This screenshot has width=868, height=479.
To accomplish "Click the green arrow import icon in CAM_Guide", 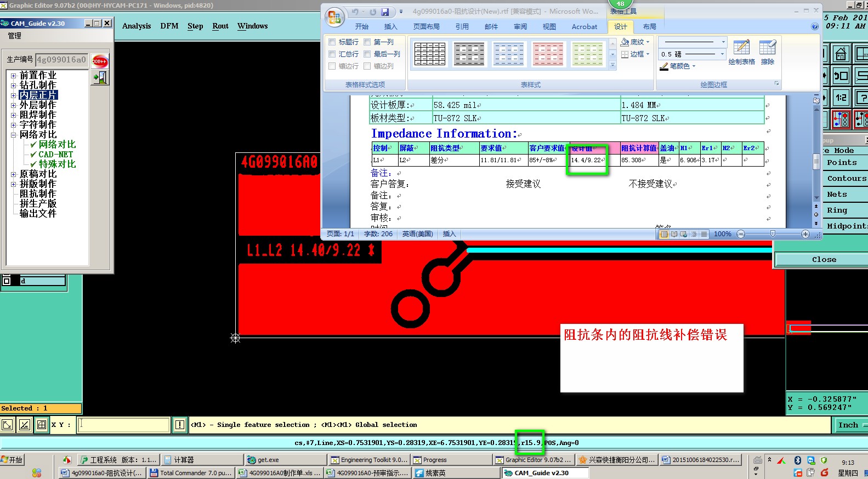I will click(x=100, y=77).
